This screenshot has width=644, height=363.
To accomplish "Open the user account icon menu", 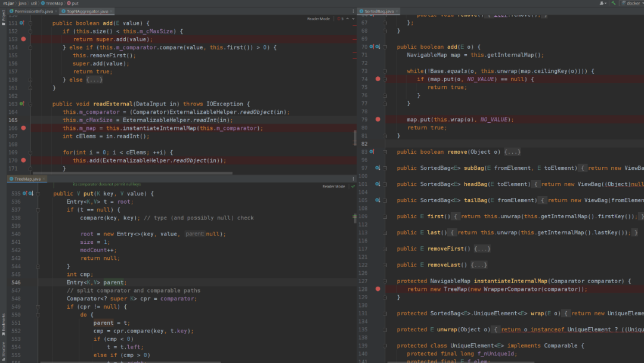I will point(602,3).
